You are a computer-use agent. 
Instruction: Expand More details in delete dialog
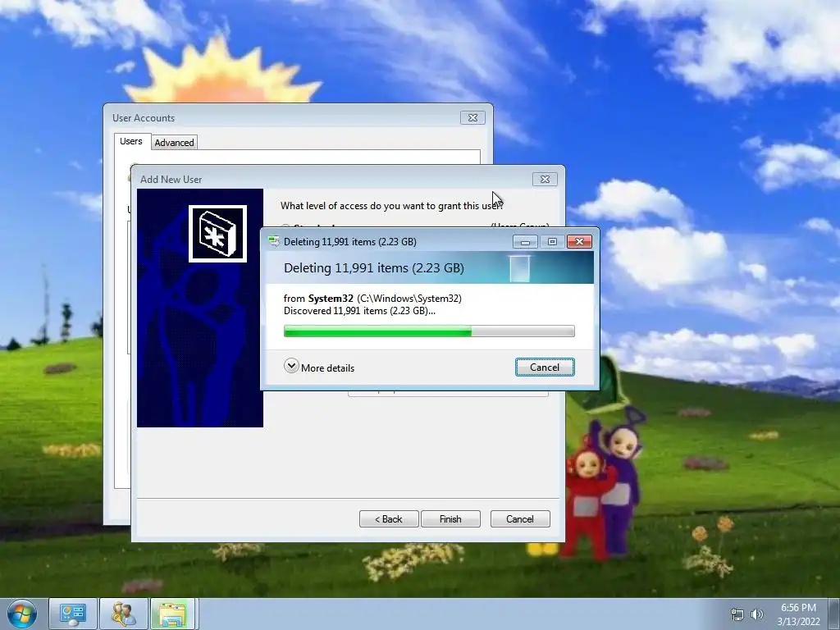pyautogui.click(x=319, y=367)
